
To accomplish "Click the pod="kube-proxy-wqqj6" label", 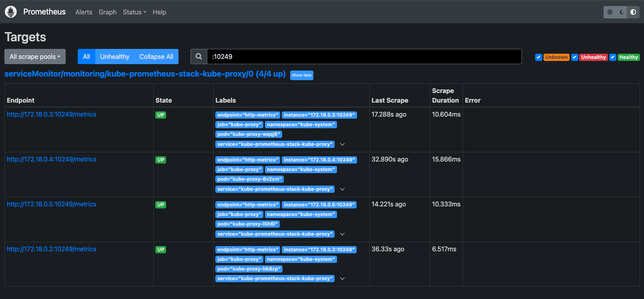I will tap(249, 134).
